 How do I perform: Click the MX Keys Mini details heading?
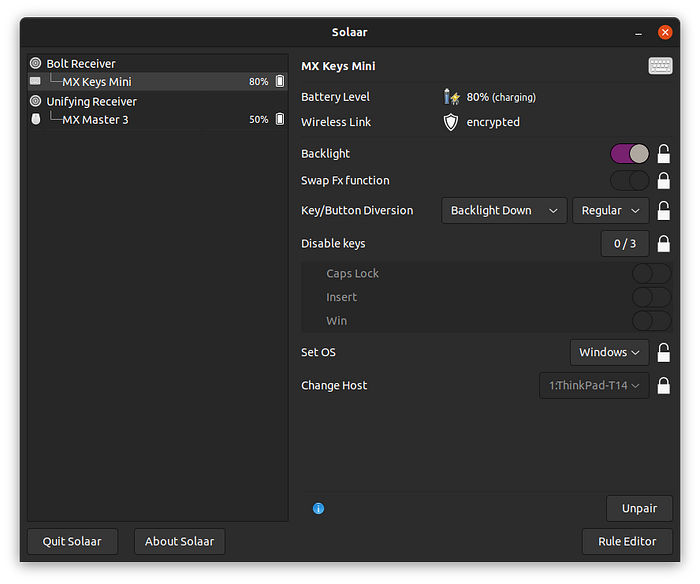click(338, 66)
